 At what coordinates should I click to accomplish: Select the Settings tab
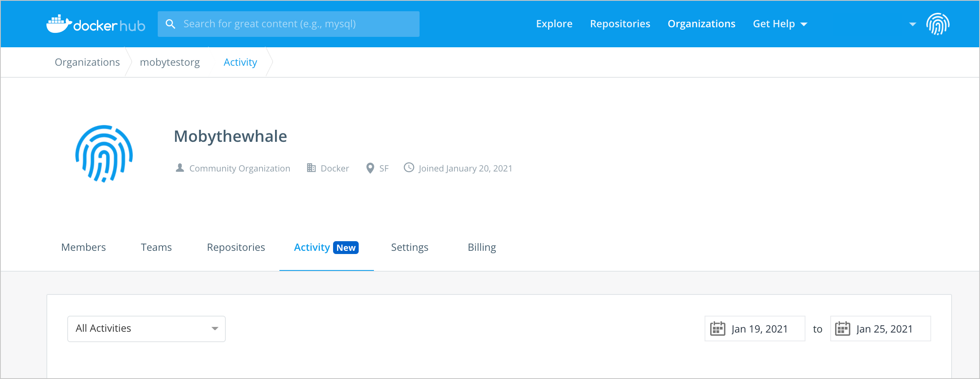(409, 247)
